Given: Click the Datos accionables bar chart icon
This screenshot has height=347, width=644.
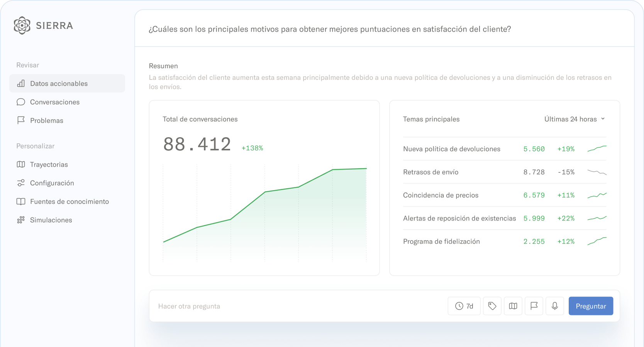Looking at the screenshot, I should click(x=21, y=83).
